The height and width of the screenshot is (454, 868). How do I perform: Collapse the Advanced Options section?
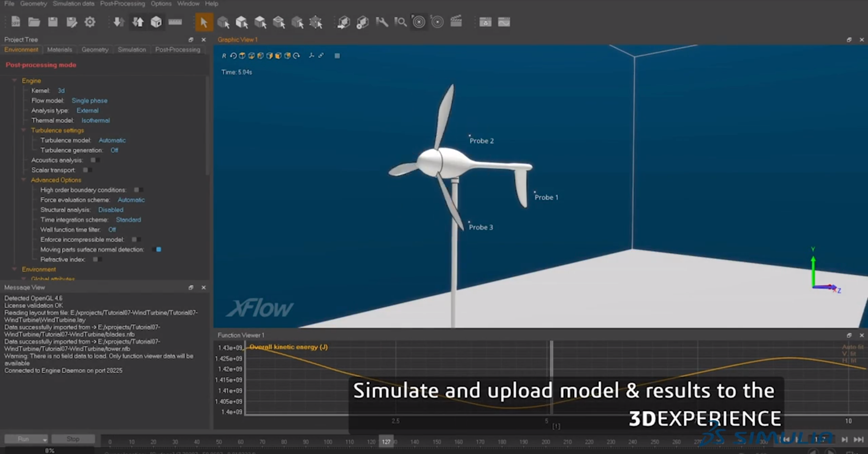[x=24, y=180]
